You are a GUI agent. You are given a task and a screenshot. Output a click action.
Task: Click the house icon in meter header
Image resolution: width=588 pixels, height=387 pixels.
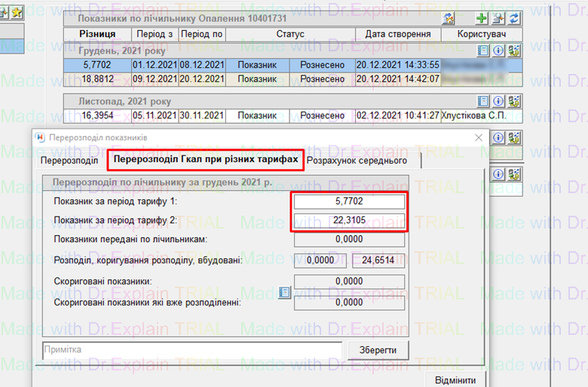point(449,19)
